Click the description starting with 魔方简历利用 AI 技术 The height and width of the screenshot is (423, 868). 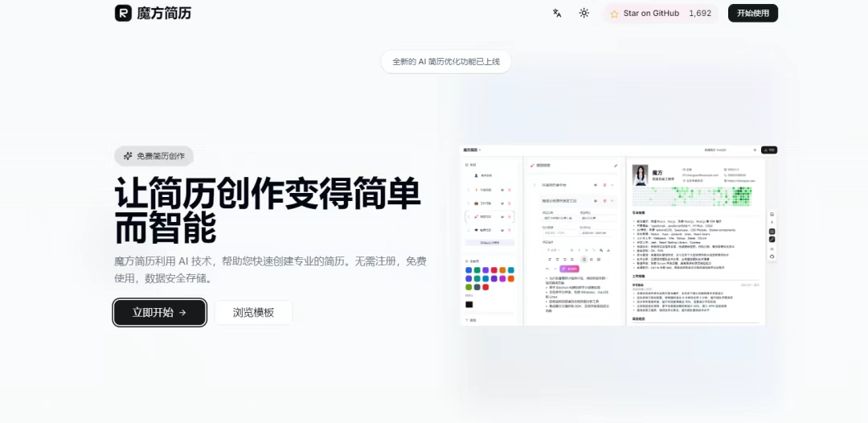[270, 269]
